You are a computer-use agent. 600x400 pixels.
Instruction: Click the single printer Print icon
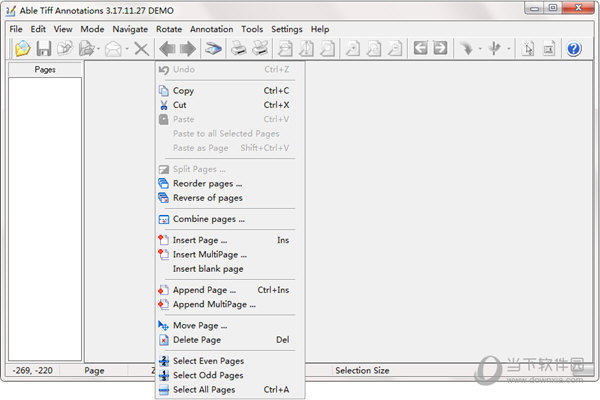tap(238, 49)
